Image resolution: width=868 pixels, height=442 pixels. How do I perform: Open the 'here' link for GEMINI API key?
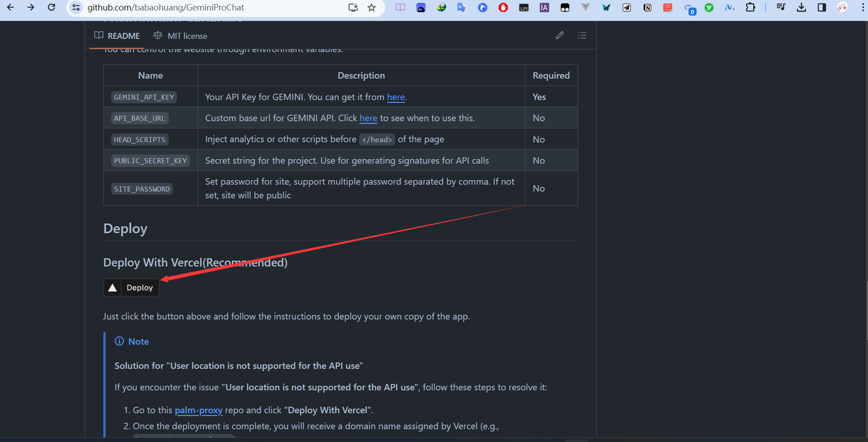click(395, 97)
